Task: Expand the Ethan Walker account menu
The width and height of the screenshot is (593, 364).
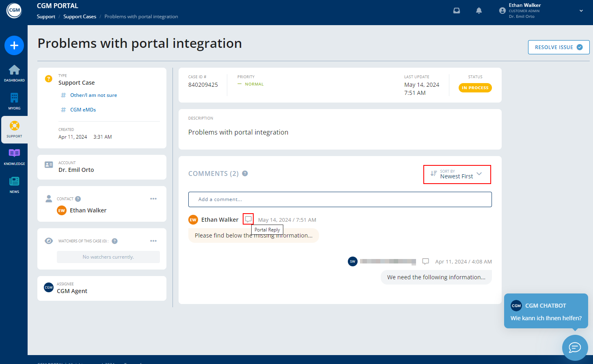Action: pos(581,11)
